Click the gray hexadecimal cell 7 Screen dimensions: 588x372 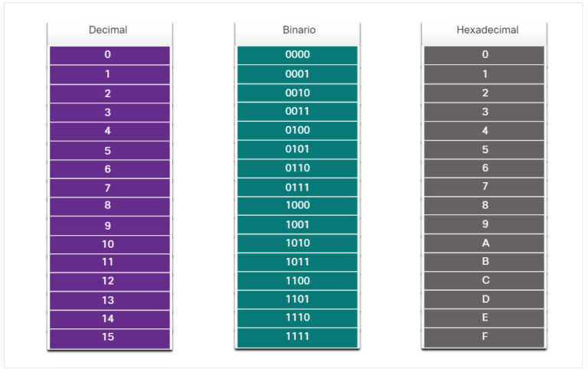[484, 187]
